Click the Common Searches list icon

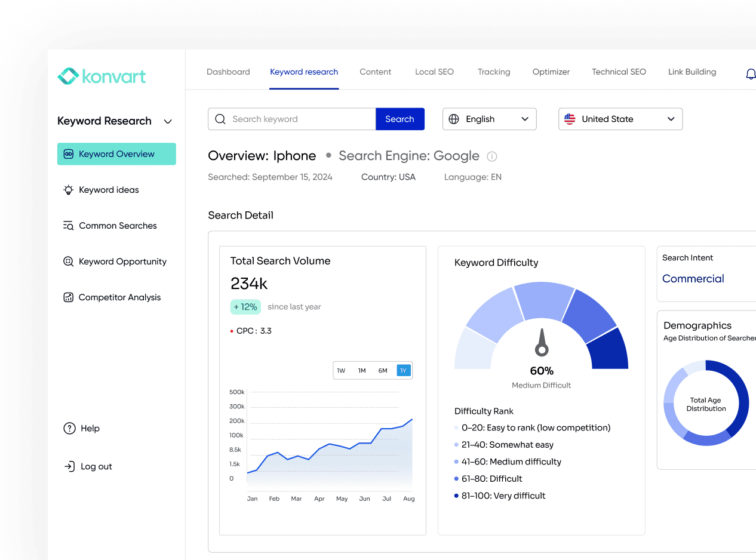click(68, 226)
